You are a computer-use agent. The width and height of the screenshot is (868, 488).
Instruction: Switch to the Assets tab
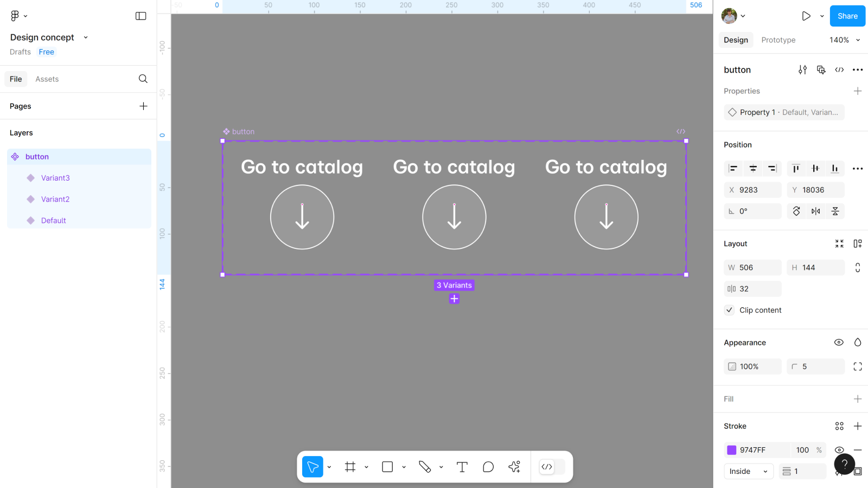click(x=47, y=79)
